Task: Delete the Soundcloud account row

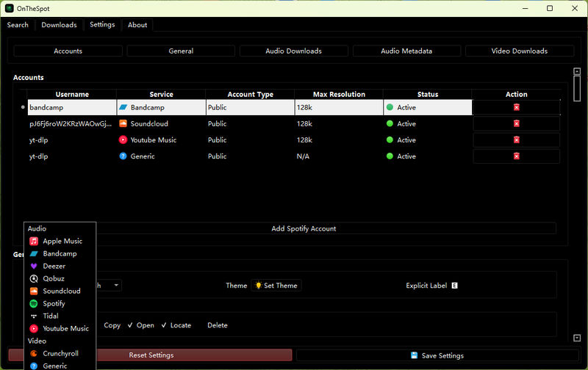Action: 517,123
